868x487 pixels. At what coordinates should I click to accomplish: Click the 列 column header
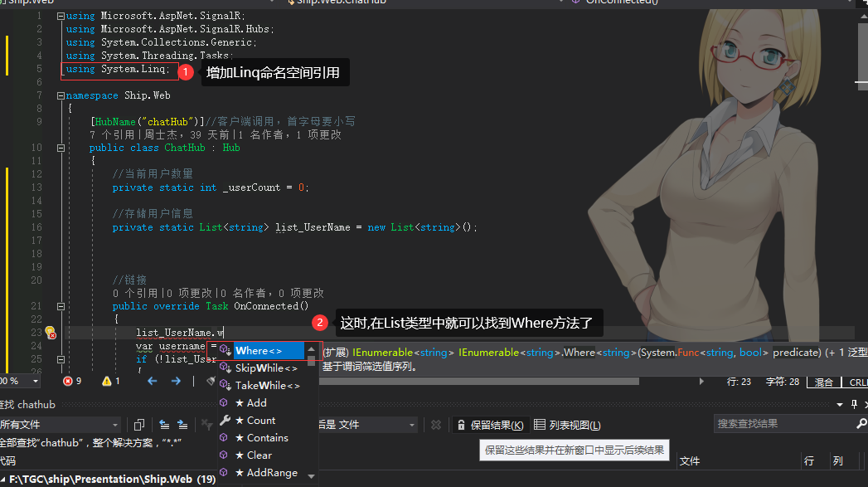click(838, 461)
